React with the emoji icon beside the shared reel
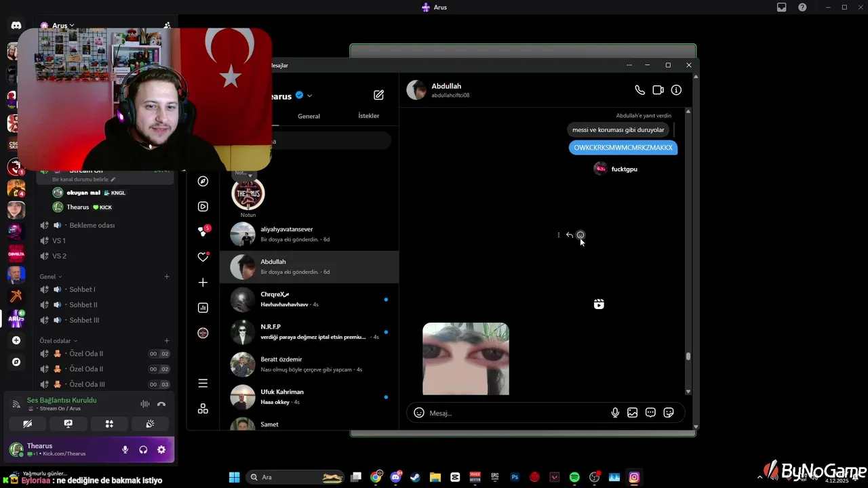868x488 pixels. [580, 235]
